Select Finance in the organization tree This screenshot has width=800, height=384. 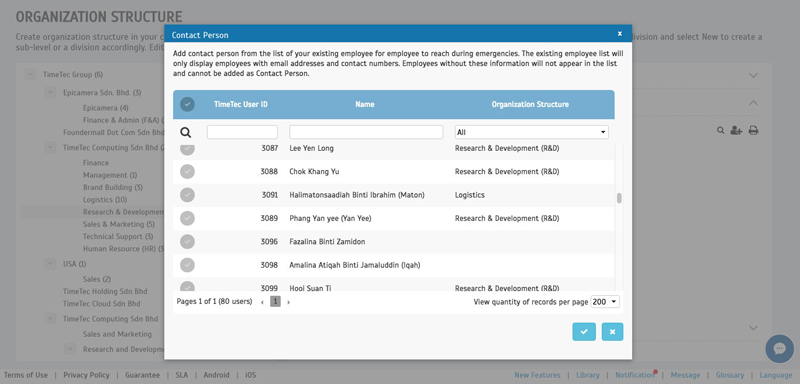96,163
